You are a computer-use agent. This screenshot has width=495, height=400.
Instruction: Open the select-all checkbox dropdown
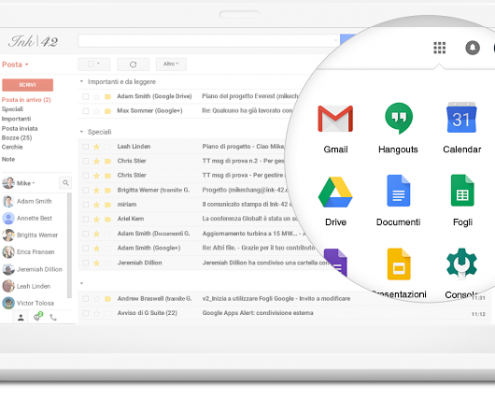coord(94,64)
